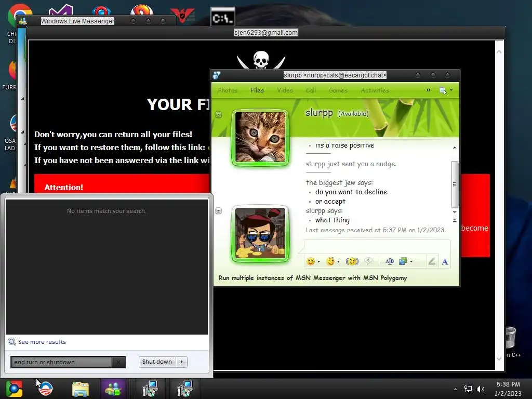532x399 pixels.
Task: Expand the options arrow beside slurpp's cat picture
Action: click(219, 115)
